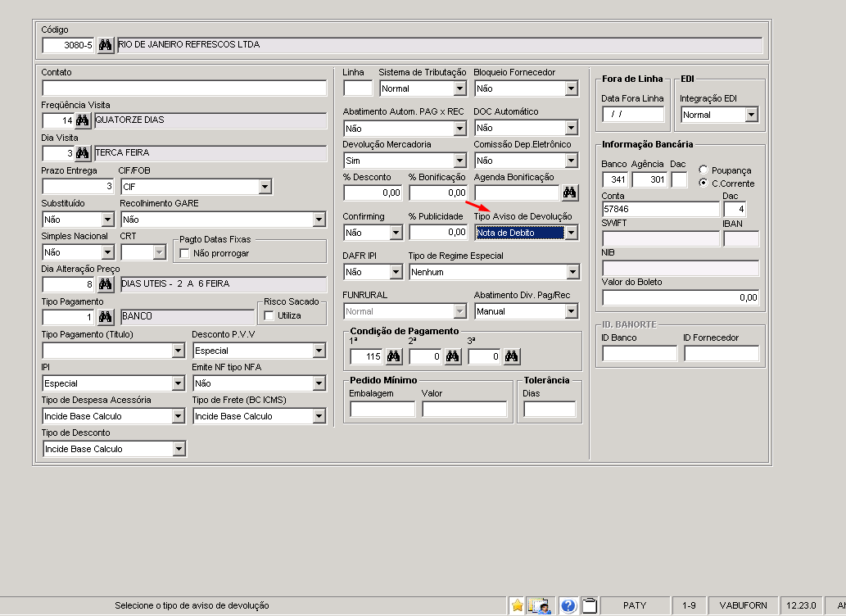The image size is (846, 616).
Task: Click the % Publicidade field
Action: coord(438,233)
